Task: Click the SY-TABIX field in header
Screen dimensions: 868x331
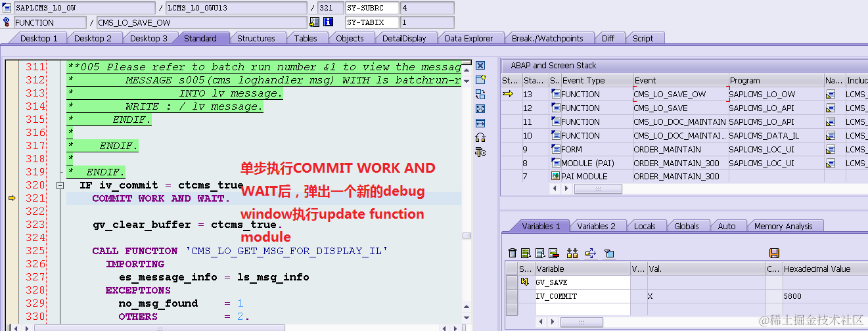Action: coord(372,22)
